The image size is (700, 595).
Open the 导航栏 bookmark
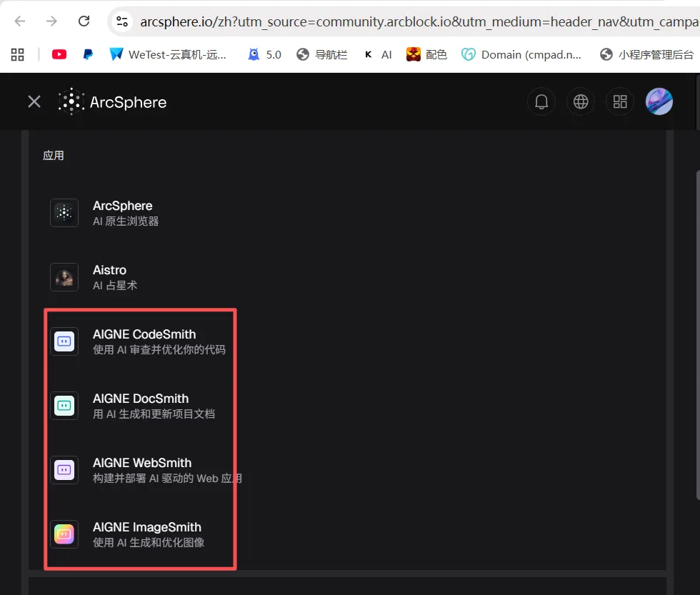point(321,54)
